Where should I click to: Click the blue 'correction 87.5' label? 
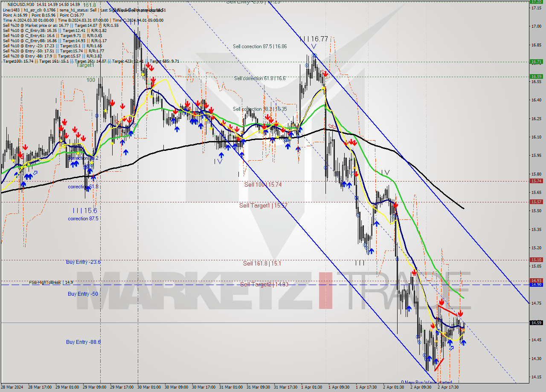click(x=83, y=219)
